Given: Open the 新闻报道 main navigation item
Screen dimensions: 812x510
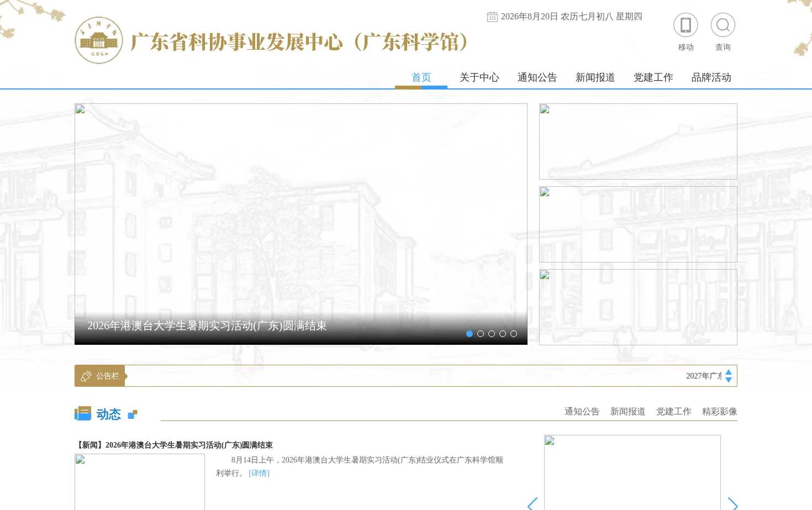Looking at the screenshot, I should [x=595, y=77].
